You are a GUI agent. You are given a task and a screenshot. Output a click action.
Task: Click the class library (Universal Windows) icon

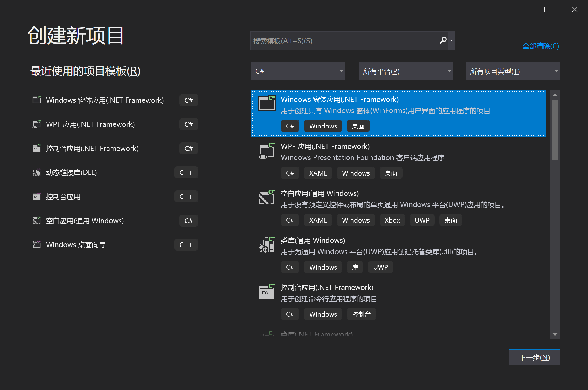click(x=267, y=245)
